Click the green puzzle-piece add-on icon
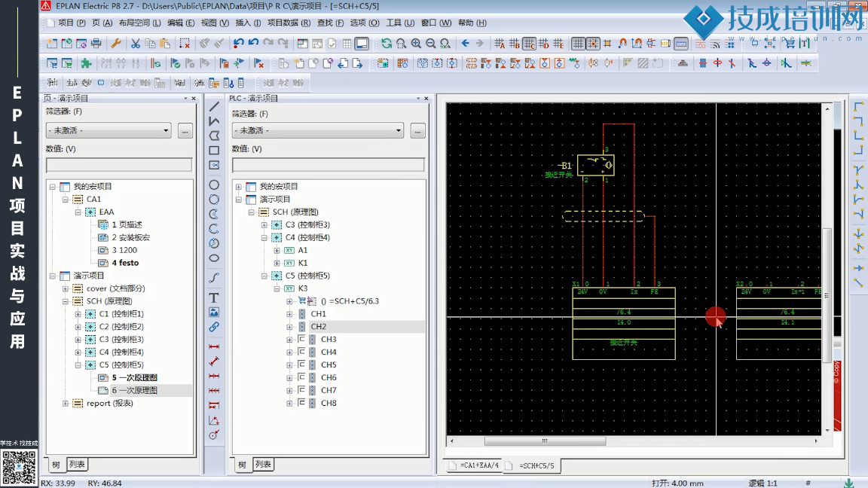The width and height of the screenshot is (868, 488). pyautogui.click(x=87, y=63)
